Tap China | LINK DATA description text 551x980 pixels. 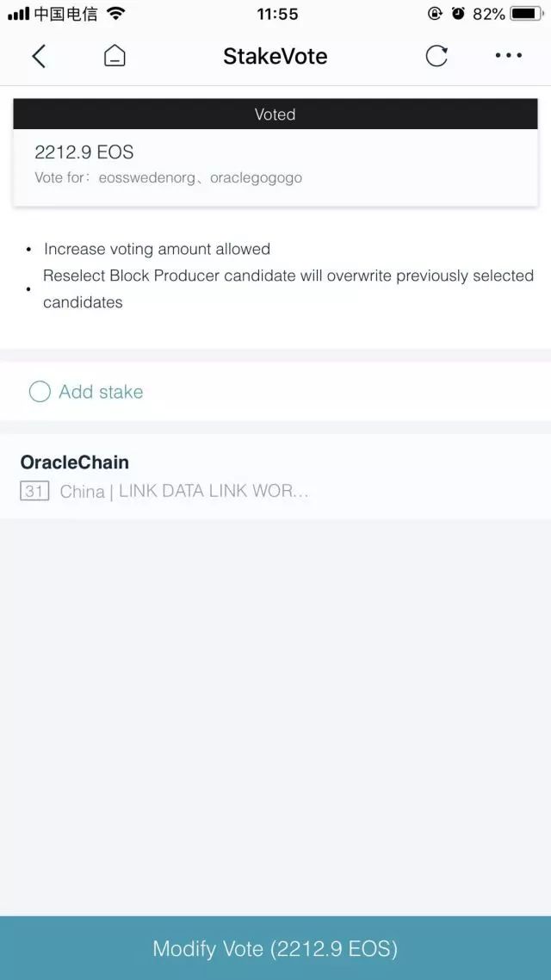coord(184,492)
